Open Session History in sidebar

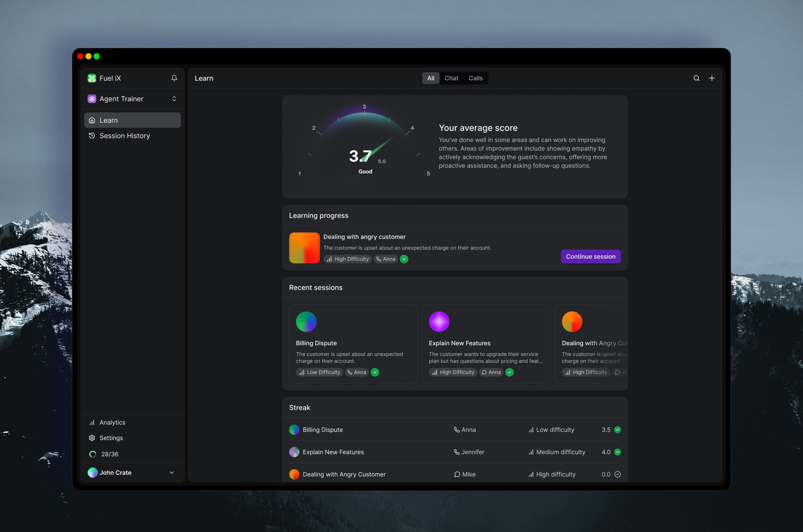pos(124,136)
